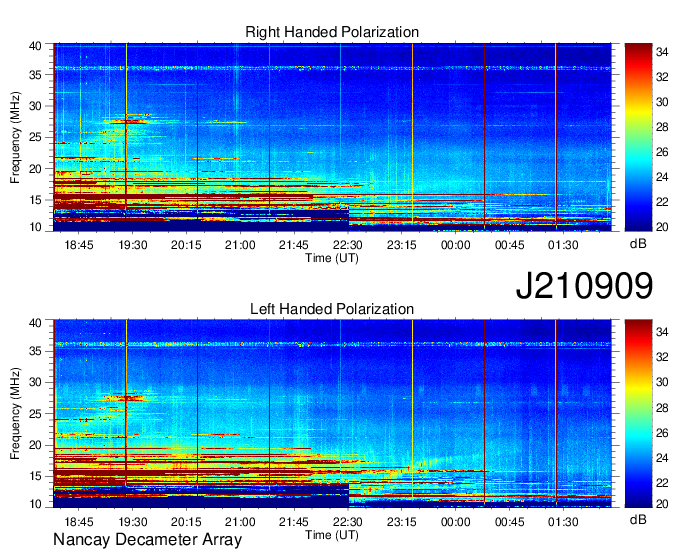Click the 35 MHz tick on the Left Handed plot
This screenshot has height=552, width=680.
pyautogui.click(x=35, y=351)
